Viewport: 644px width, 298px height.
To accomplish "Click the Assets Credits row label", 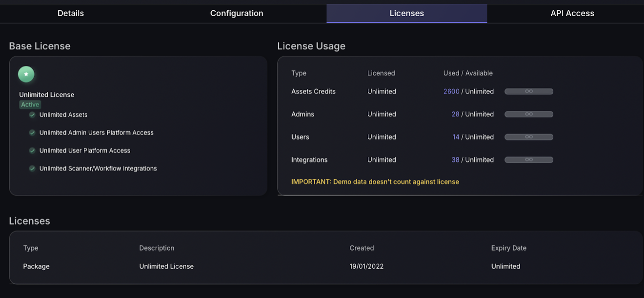I will pos(313,91).
